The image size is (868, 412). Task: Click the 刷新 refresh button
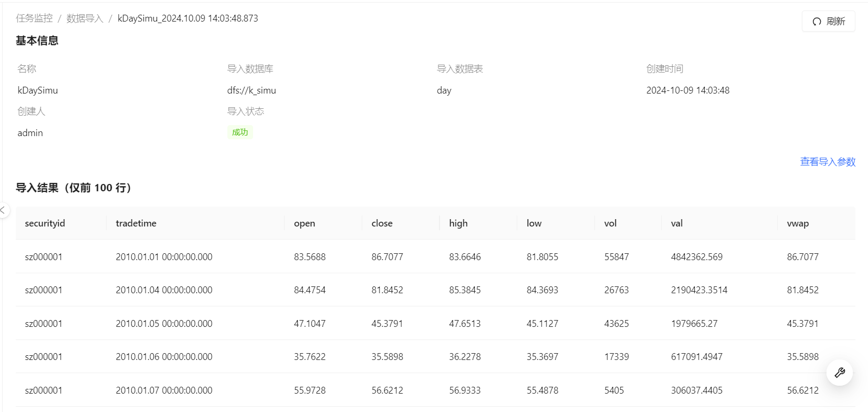(828, 22)
